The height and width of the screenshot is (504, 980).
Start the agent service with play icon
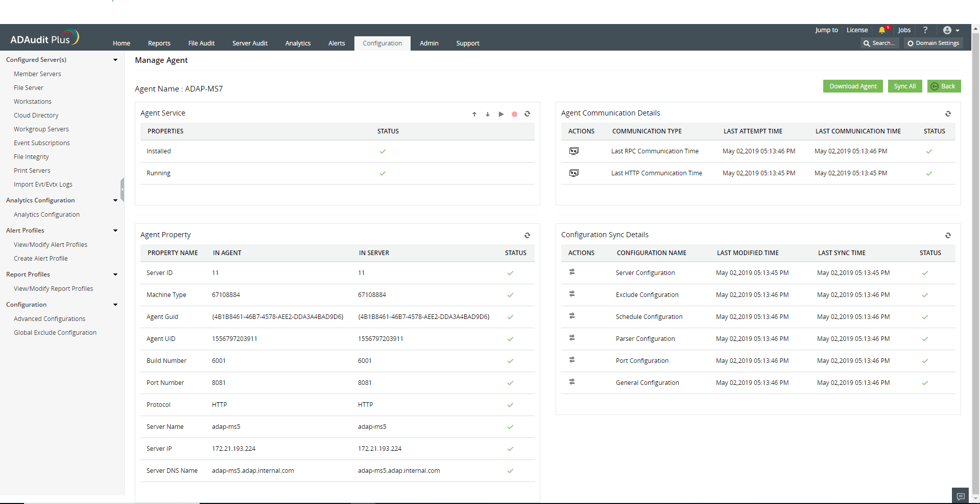coord(501,114)
